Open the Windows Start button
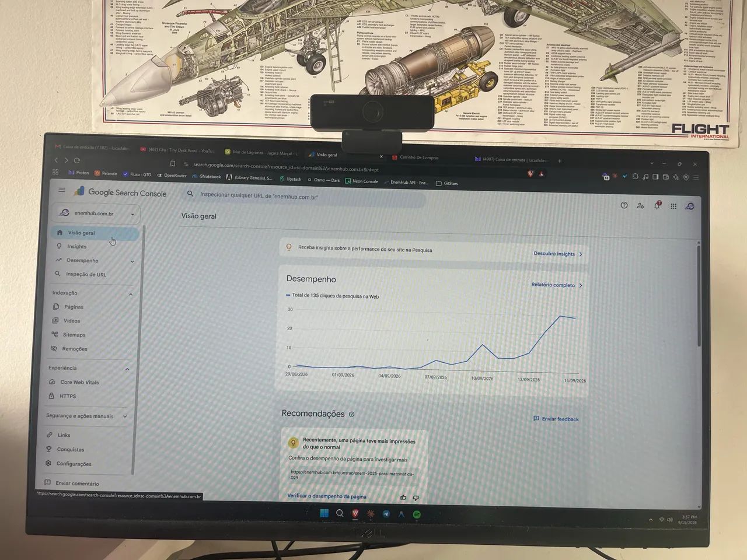 point(324,513)
